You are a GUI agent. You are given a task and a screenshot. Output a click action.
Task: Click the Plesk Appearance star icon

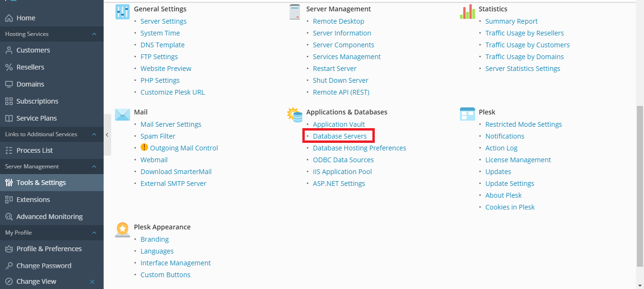coord(123,229)
